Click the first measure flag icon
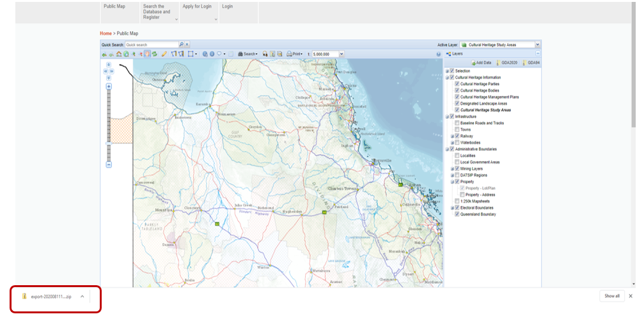This screenshot has height=321, width=644. (x=174, y=54)
